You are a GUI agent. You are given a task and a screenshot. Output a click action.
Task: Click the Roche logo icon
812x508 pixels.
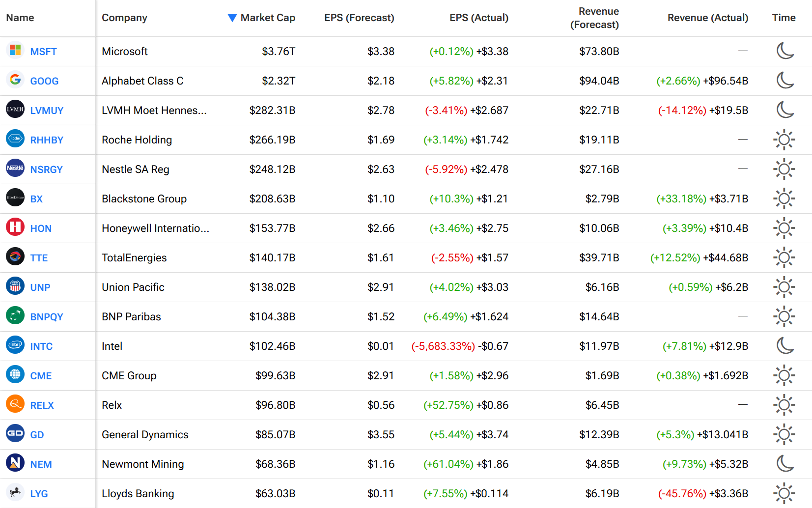[x=15, y=139]
